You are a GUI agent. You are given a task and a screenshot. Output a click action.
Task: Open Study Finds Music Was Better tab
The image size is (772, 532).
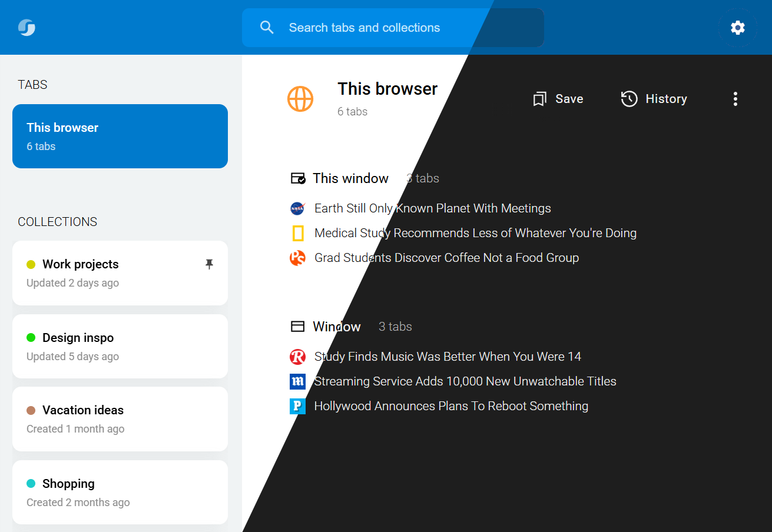pos(448,357)
